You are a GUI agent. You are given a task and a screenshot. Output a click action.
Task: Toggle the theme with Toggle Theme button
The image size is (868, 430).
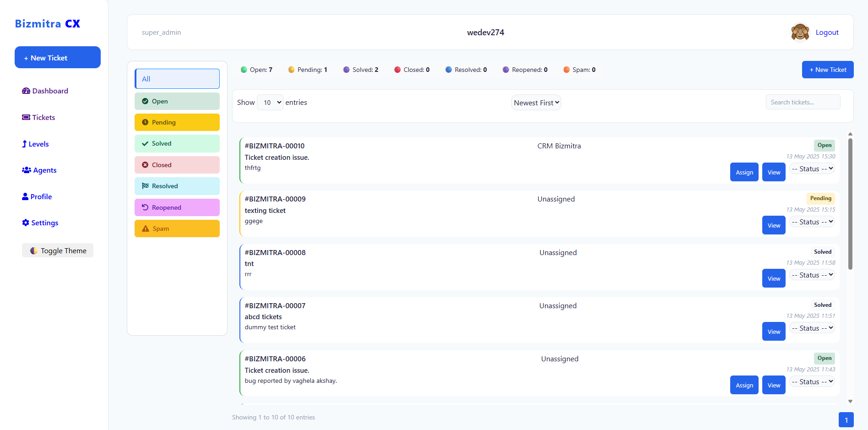coord(58,250)
